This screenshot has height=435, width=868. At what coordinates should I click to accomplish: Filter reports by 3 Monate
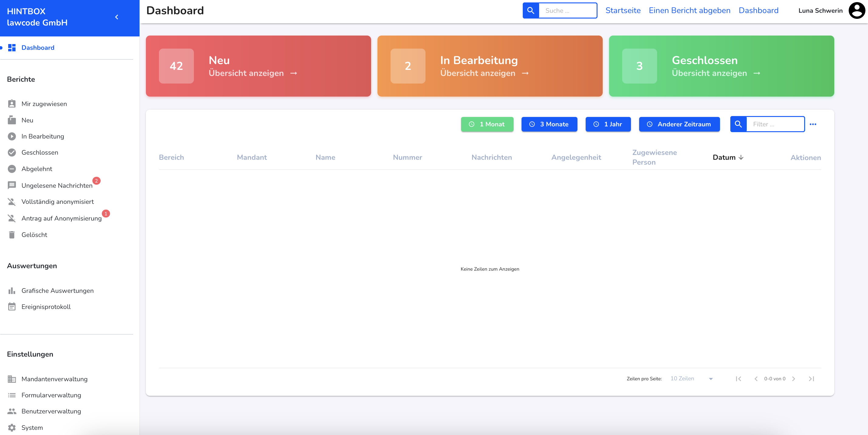click(x=549, y=124)
